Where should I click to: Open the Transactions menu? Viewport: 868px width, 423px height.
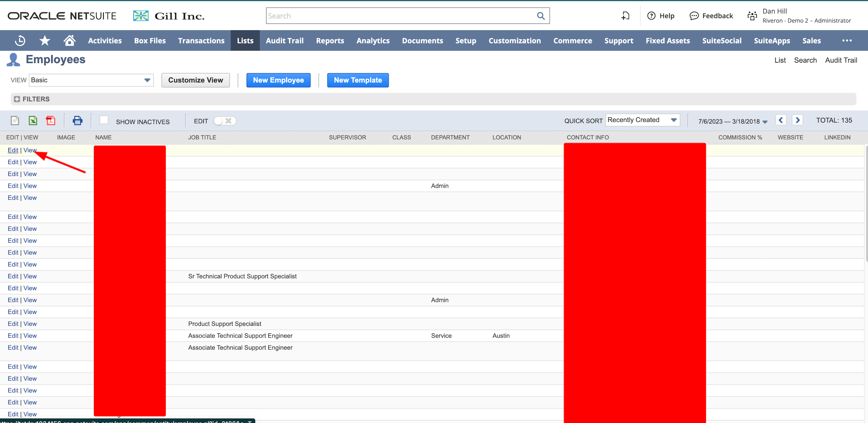click(x=201, y=41)
